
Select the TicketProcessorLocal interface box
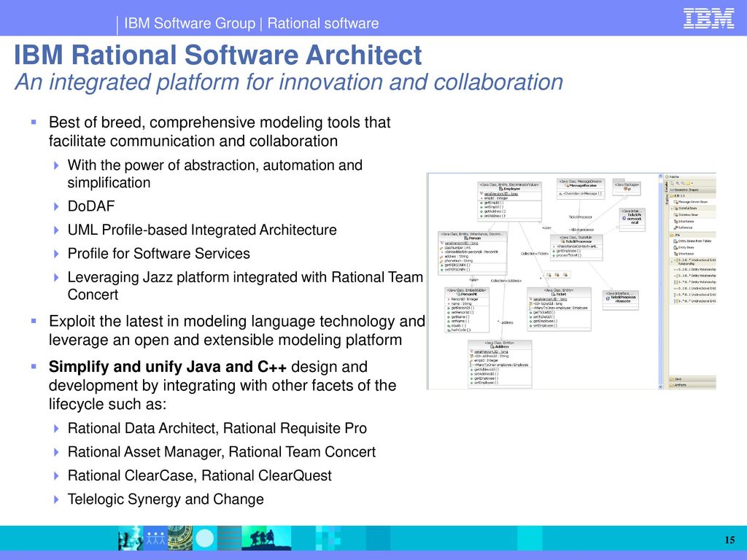pos(632,219)
